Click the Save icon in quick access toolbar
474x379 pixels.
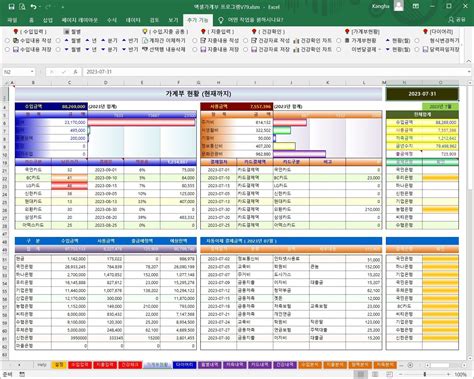(11, 7)
